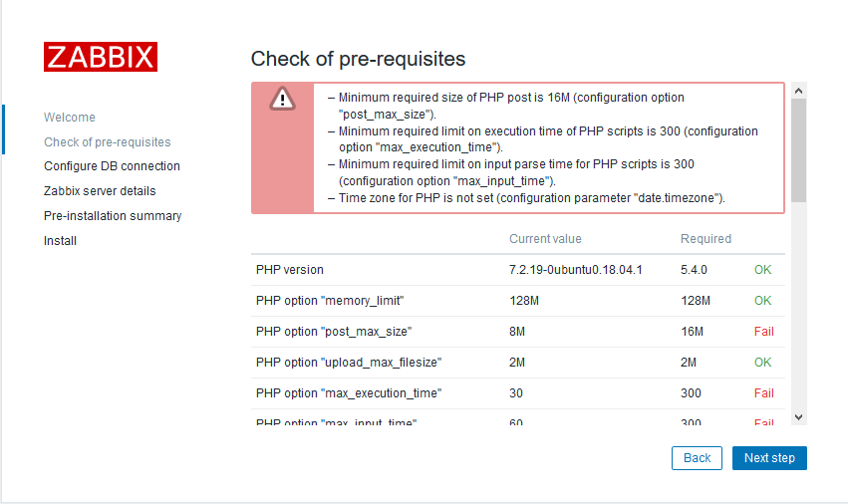This screenshot has height=504, width=848.
Task: Click the PHP option memory_limit row
Action: click(330, 301)
